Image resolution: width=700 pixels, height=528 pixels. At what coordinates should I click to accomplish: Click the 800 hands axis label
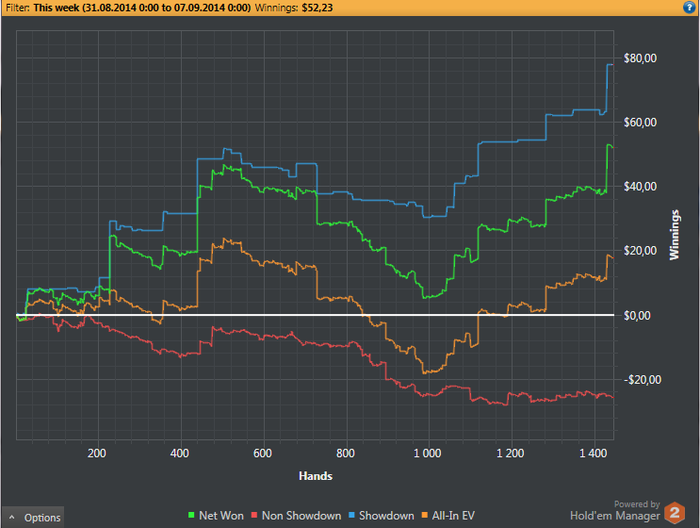346,453
